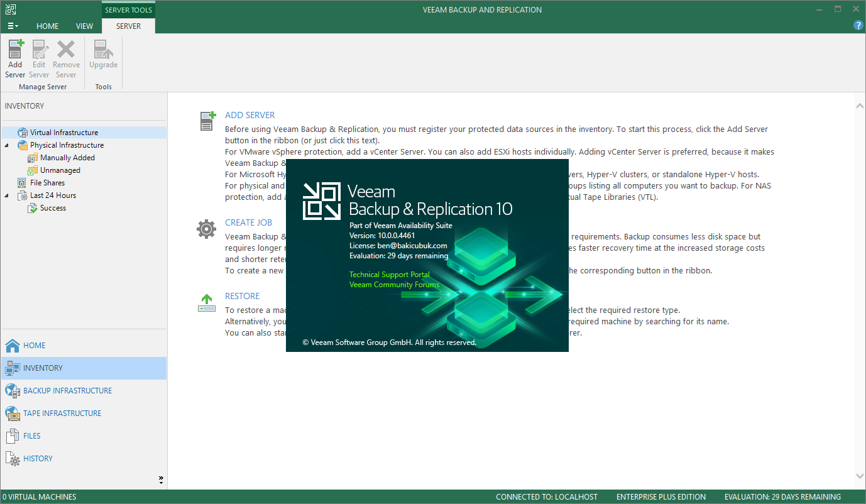Select Unmanaged group in tree
The height and width of the screenshot is (504, 866).
60,170
